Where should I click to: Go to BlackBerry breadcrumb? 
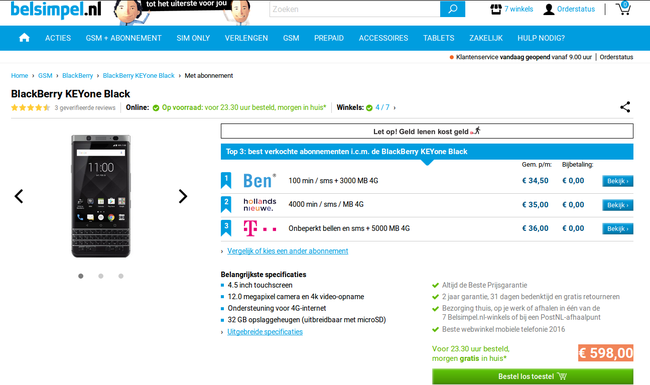[x=78, y=75]
